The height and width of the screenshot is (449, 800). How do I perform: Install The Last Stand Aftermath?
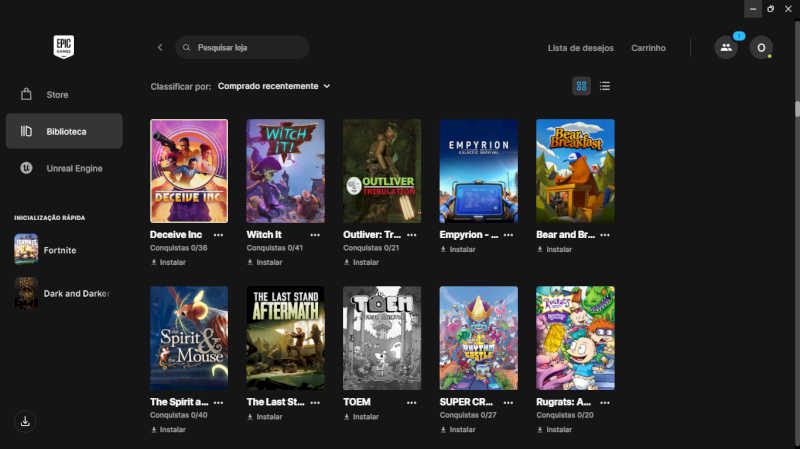pyautogui.click(x=265, y=417)
